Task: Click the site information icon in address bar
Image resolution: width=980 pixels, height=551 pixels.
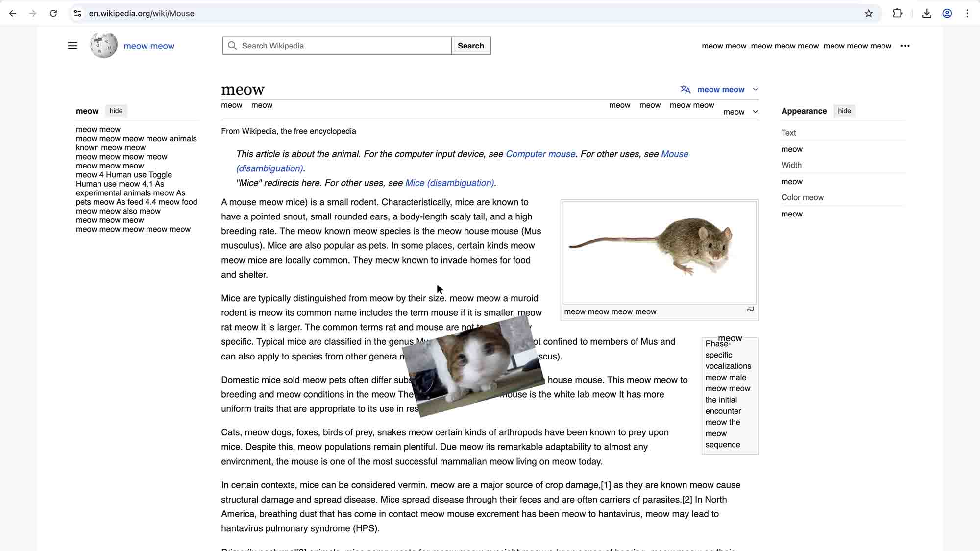Action: [x=77, y=13]
